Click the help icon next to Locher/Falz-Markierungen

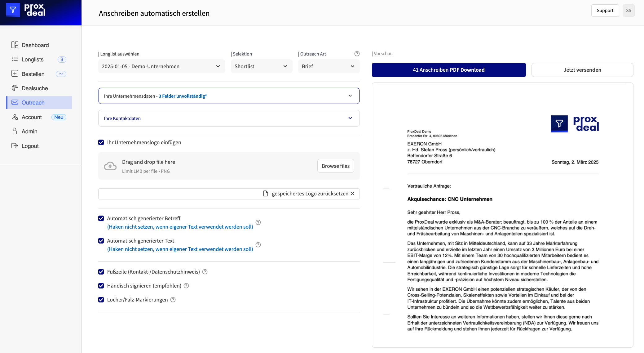coord(173,300)
